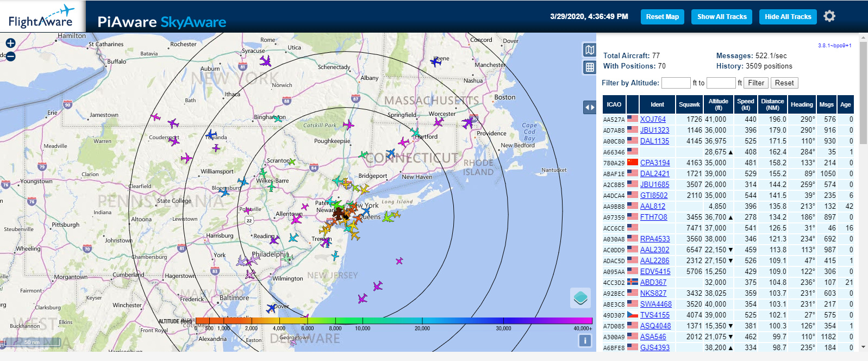
Task: Open flight link EDV5415
Action: pyautogui.click(x=655, y=271)
